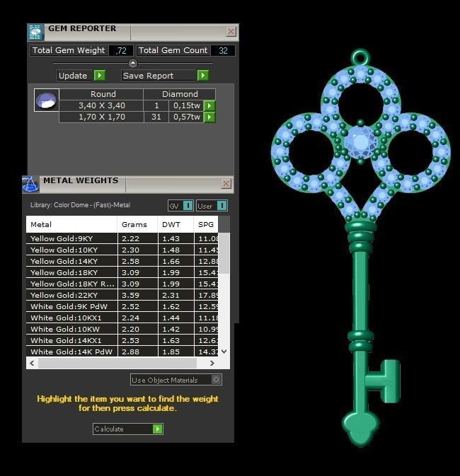This screenshot has width=460, height=476.
Task: Click scroll down arrow in metal list
Action: click(224, 352)
